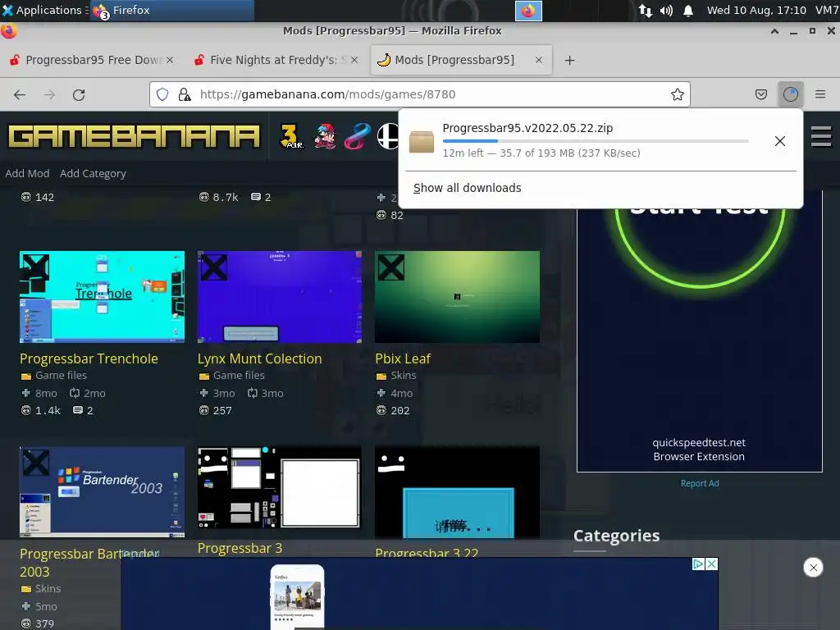This screenshot has height=630, width=840.
Task: Close the Mods [Progressbar95] tab
Action: click(x=539, y=60)
